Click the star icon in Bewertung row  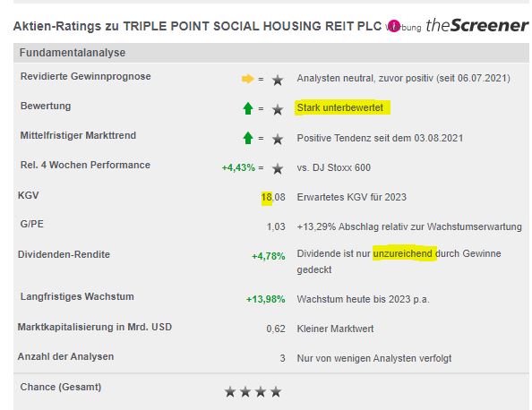pyautogui.click(x=278, y=109)
